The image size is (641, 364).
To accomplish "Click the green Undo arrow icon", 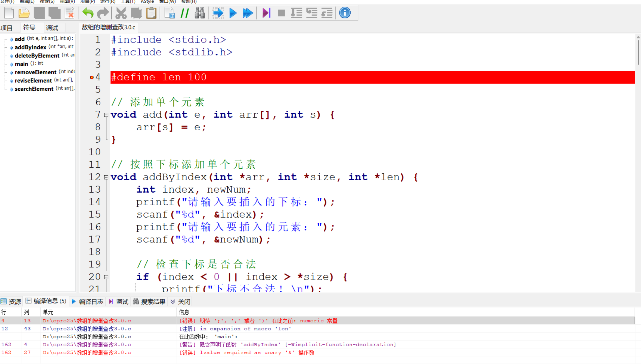I will (88, 13).
